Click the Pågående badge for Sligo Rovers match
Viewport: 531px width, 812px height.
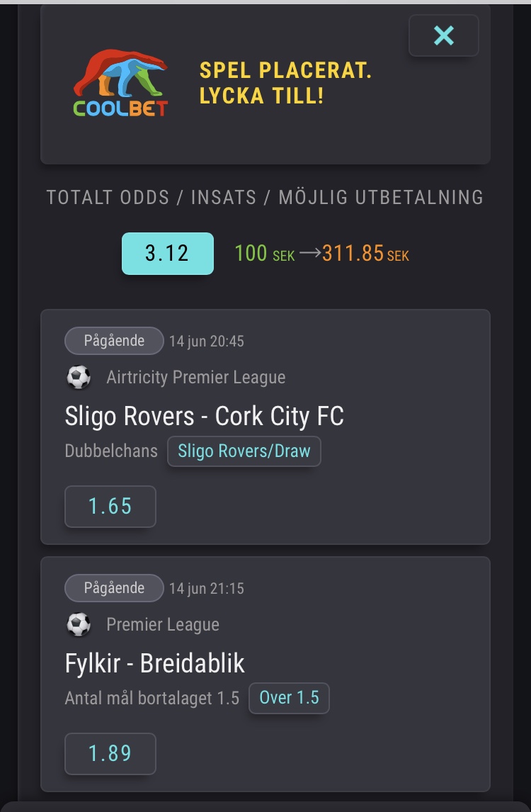[x=114, y=341]
